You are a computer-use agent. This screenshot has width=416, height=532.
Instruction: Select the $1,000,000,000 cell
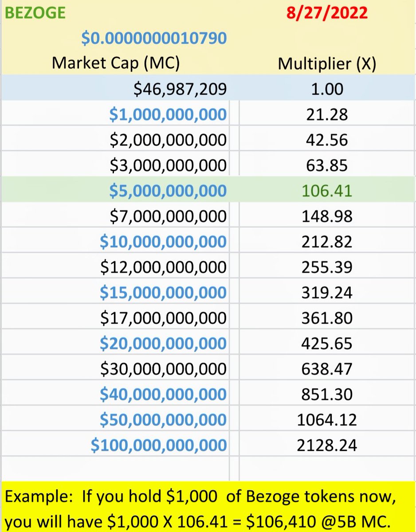tap(168, 115)
